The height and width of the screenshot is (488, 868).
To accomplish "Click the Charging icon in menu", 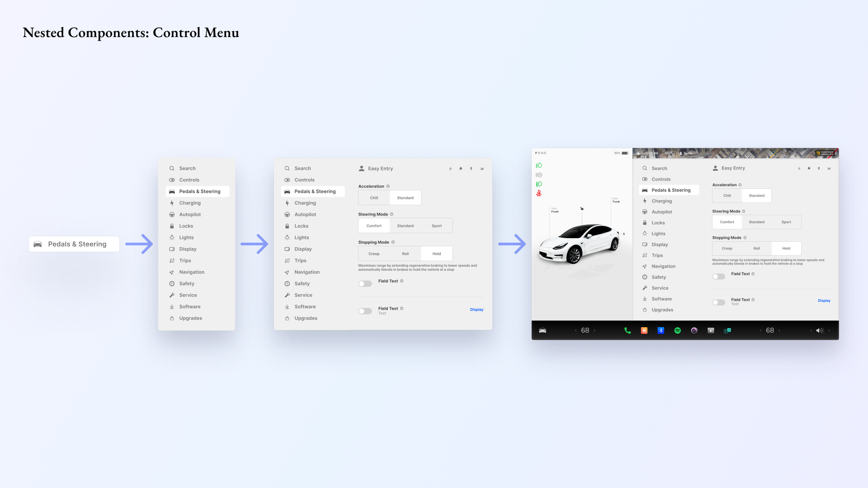I will 172,202.
